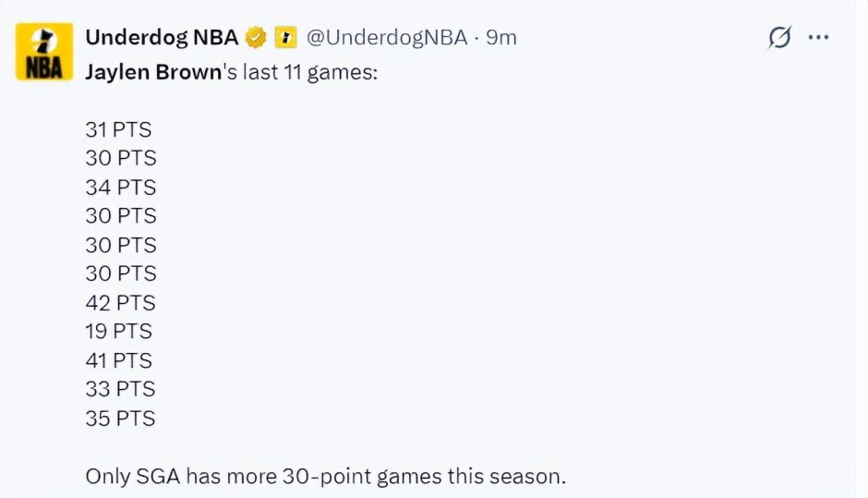Image resolution: width=868 pixels, height=498 pixels.
Task: Click the Underdog NBA display name
Action: 162,38
